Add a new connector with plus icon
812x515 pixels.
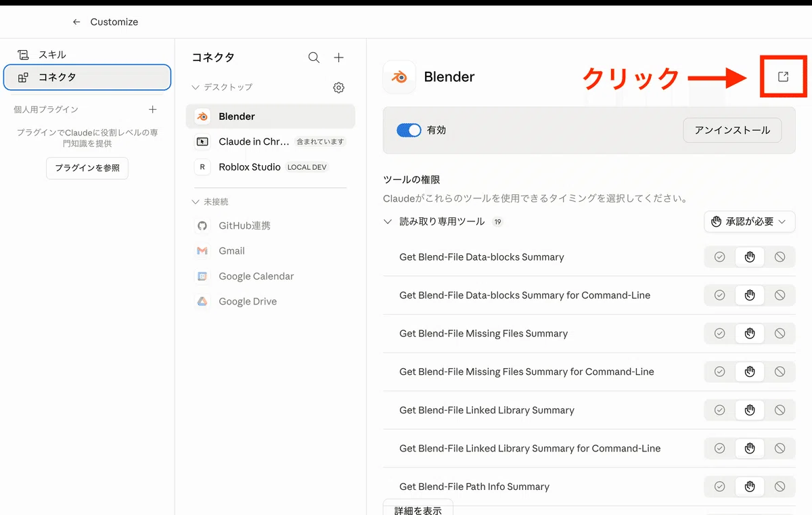point(339,58)
